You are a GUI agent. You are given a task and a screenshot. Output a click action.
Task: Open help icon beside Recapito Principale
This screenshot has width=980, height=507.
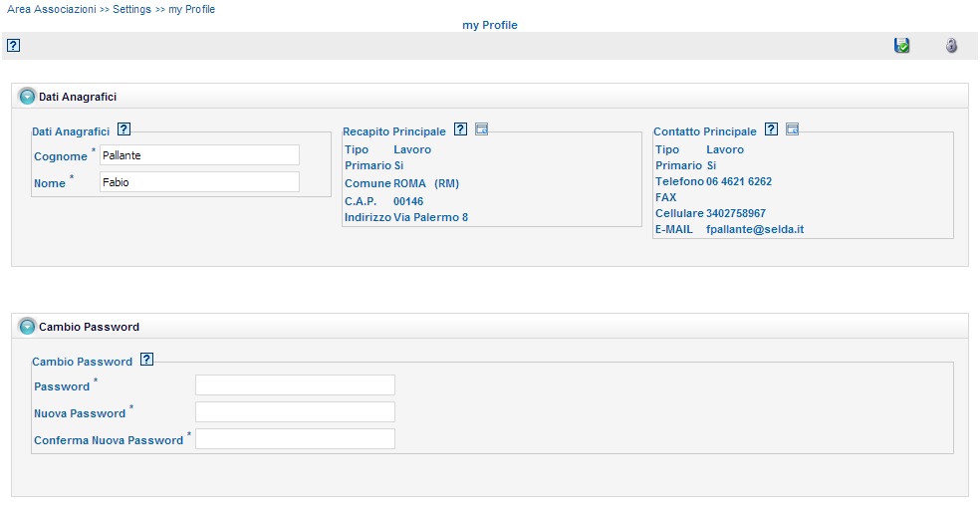click(x=460, y=128)
